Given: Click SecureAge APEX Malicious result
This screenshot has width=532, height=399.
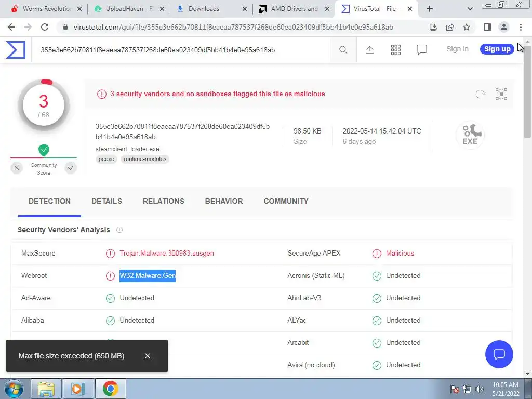Looking at the screenshot, I should click(400, 253).
